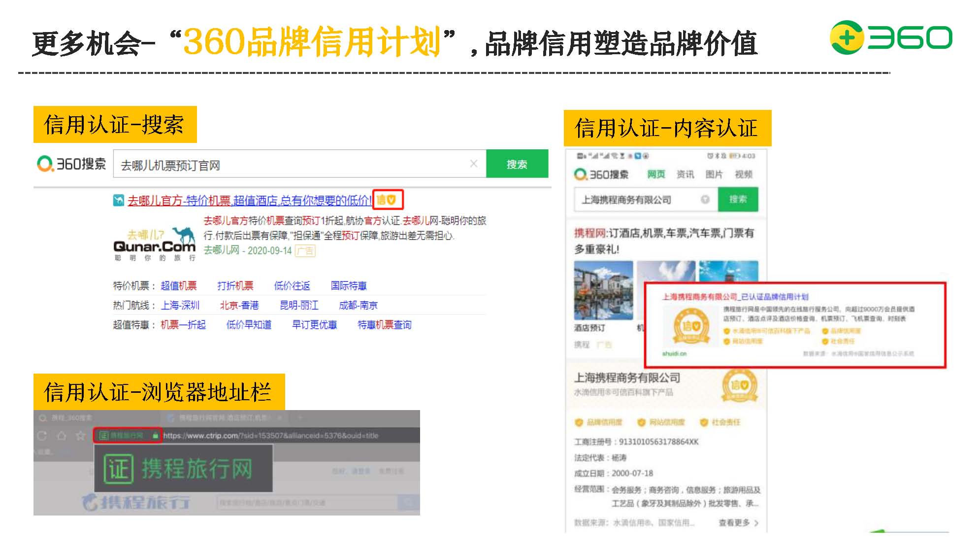This screenshot has width=980, height=552.
Task: Click the gold 信 medal in the red-framed card
Action: pyautogui.click(x=691, y=326)
